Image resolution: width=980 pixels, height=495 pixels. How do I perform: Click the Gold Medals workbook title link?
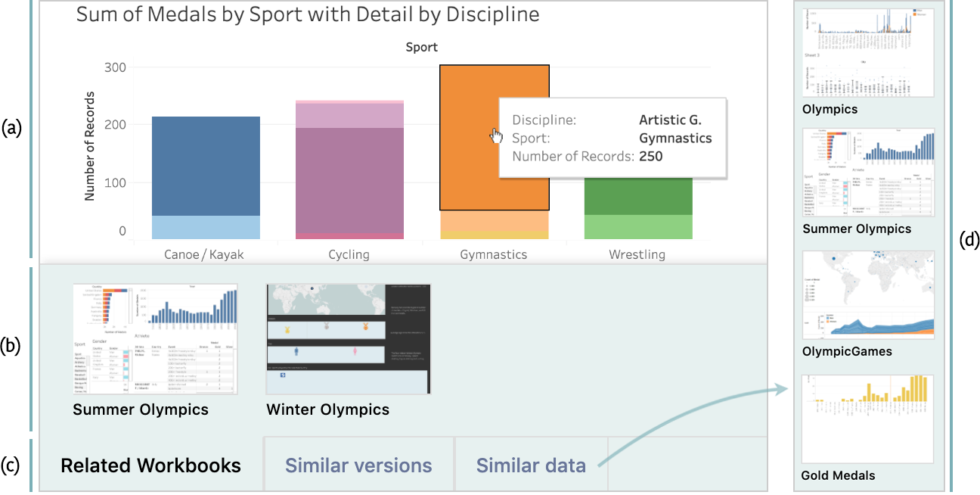(x=838, y=475)
